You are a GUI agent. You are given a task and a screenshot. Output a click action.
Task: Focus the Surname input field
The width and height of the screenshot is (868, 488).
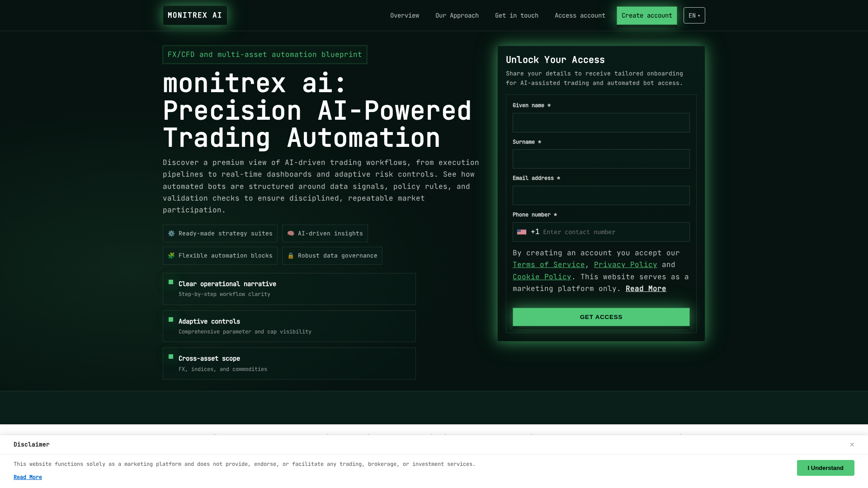[x=601, y=159]
